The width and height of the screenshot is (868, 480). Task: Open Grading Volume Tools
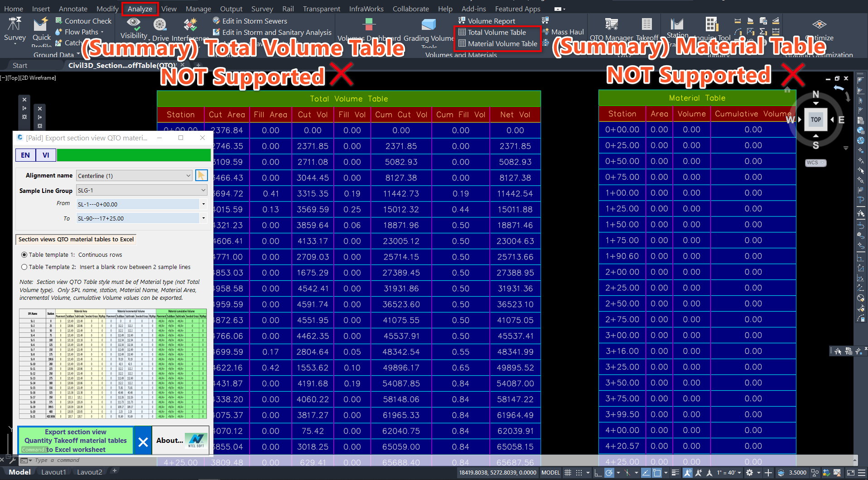429,32
